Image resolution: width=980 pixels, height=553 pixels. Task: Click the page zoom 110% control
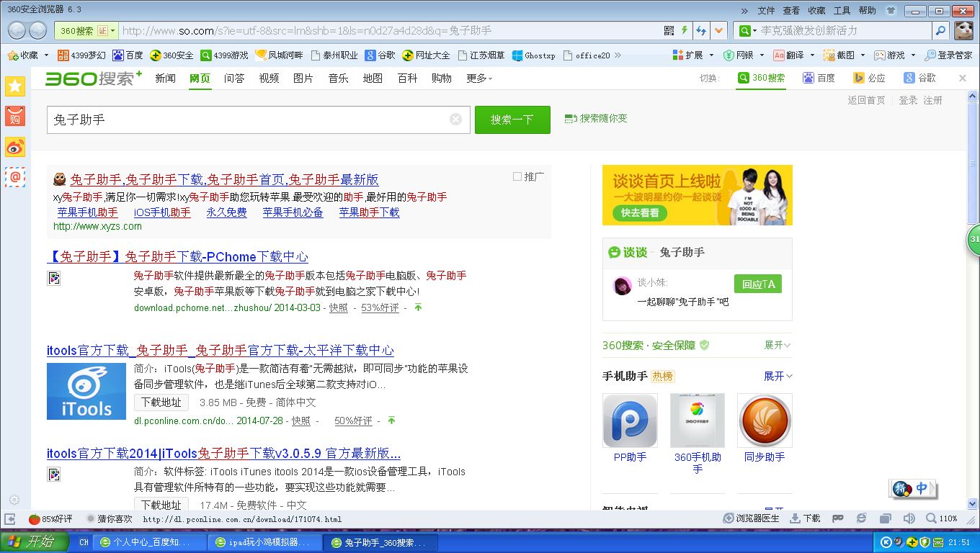pos(942,518)
